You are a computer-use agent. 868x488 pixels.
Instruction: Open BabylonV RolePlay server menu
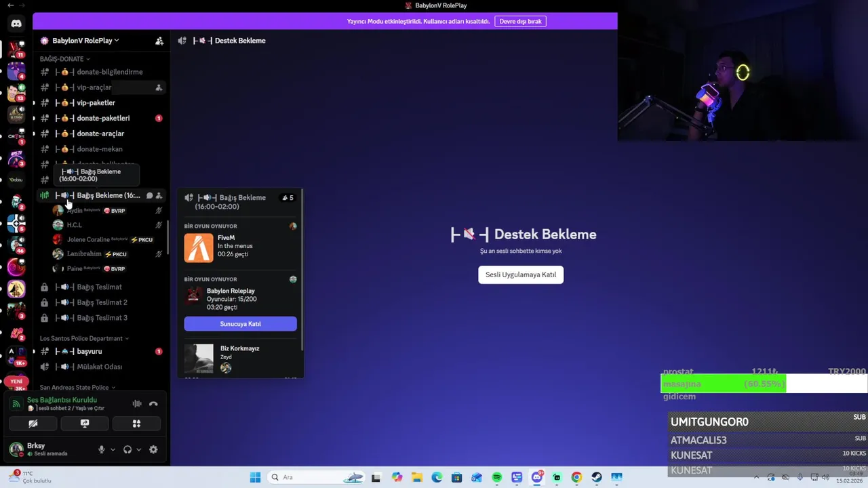pos(80,41)
